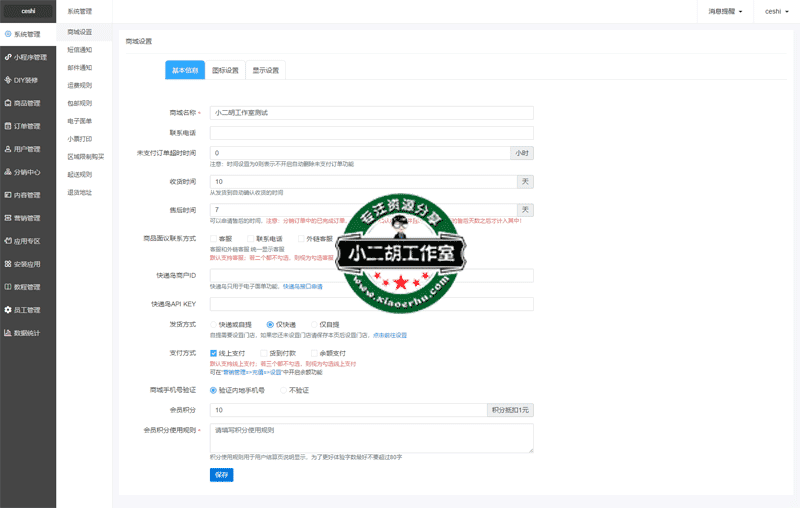Open 教程管理 via its book icon
This screenshot has width=800, height=508.
tap(8, 287)
